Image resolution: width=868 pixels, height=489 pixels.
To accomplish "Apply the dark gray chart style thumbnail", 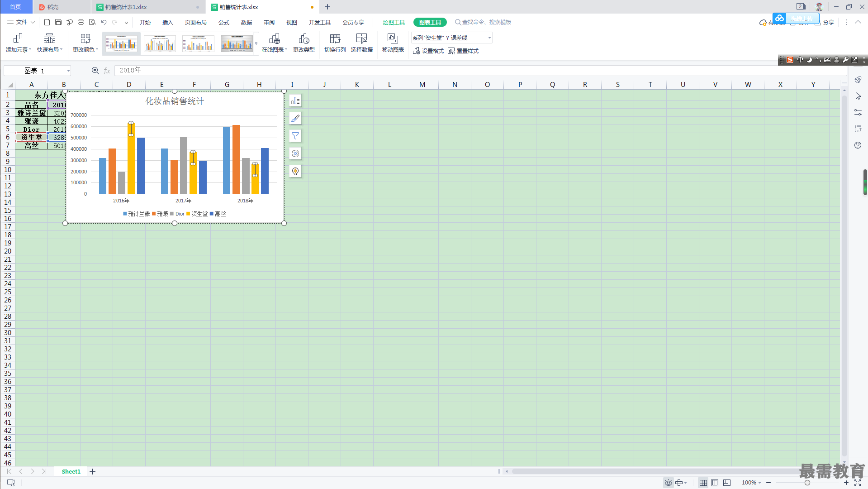I will click(x=237, y=43).
